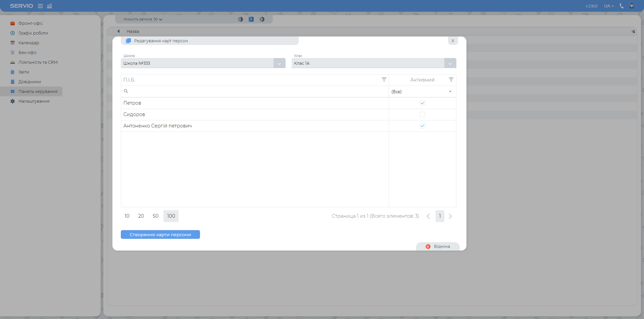Open the user profile icon

point(632,6)
